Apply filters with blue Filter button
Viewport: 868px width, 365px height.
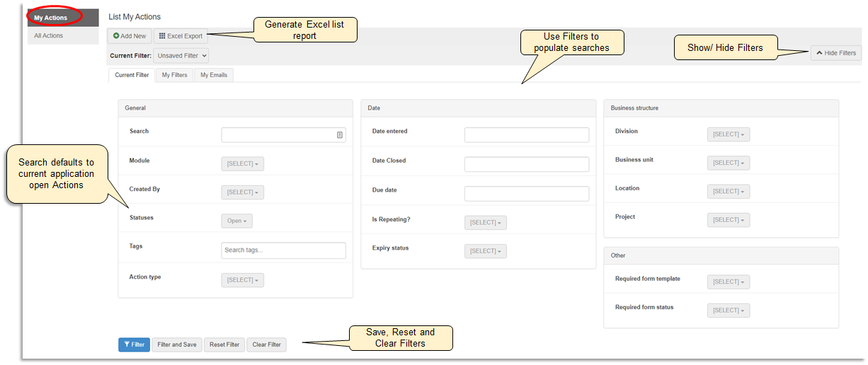click(134, 345)
